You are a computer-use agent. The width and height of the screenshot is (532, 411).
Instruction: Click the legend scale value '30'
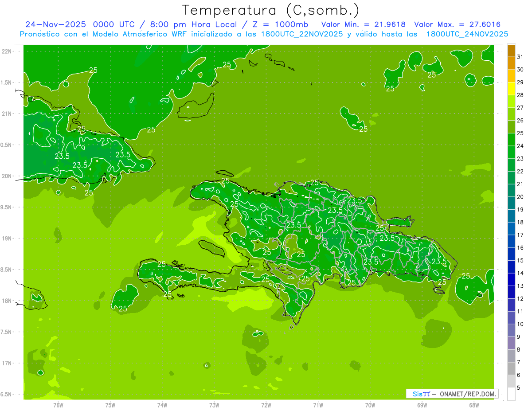pyautogui.click(x=520, y=70)
